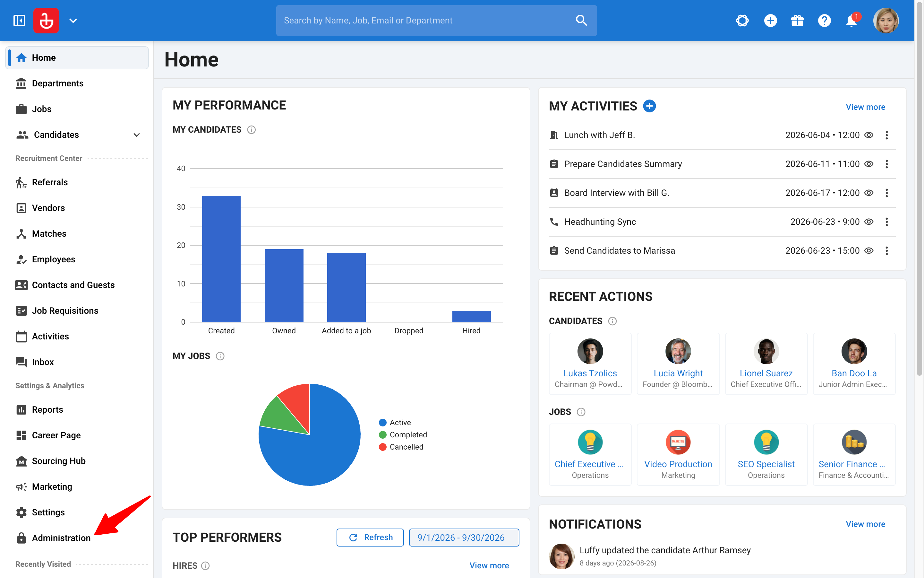
Task: Toggle visibility of Headhunting Sync
Action: [868, 222]
